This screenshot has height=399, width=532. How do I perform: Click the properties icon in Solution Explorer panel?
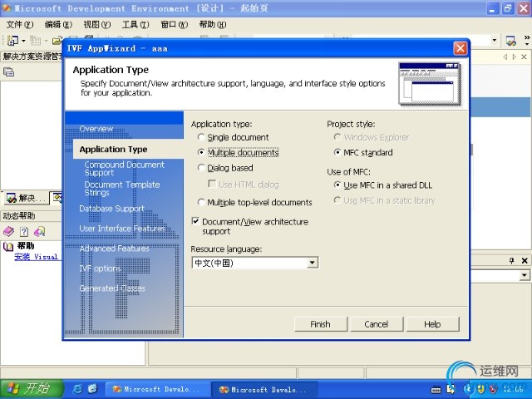pos(8,72)
